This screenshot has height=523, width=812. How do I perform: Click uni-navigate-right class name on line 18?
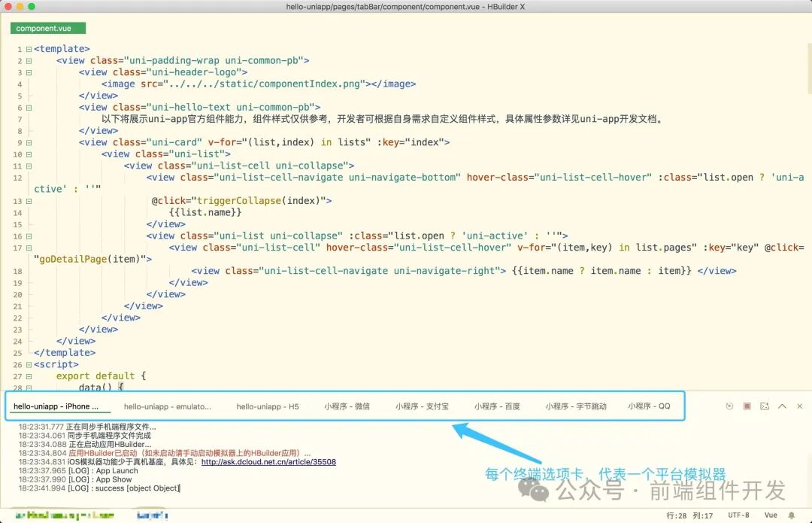coord(444,271)
